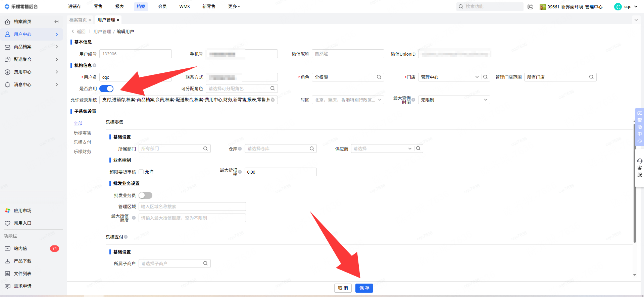Click the 管理区域 search input
Screen dimensions: 644x297
click(x=192, y=206)
